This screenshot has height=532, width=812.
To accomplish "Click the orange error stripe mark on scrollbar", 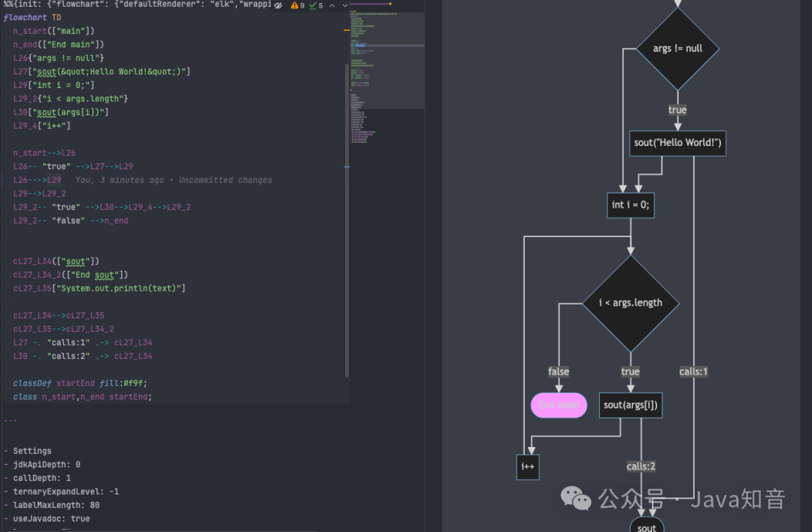I will tap(346, 30).
